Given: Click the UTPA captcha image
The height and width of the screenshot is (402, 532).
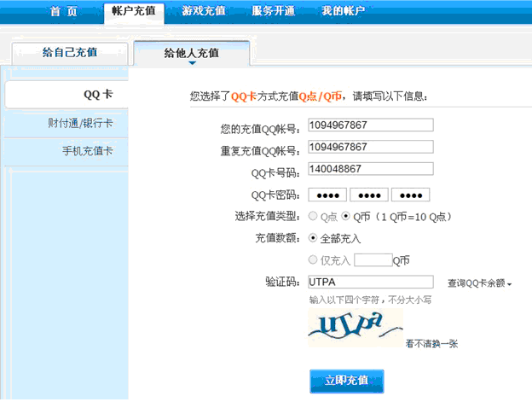Looking at the screenshot, I should click(356, 328).
